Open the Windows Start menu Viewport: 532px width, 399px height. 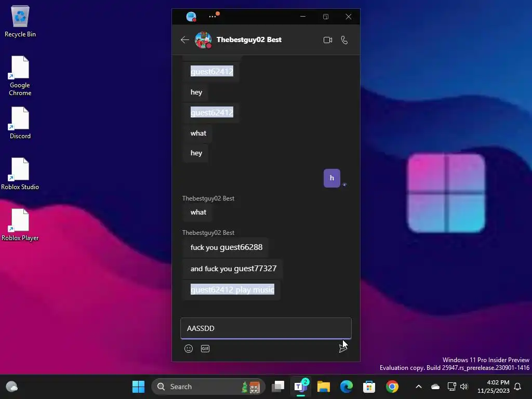point(138,387)
